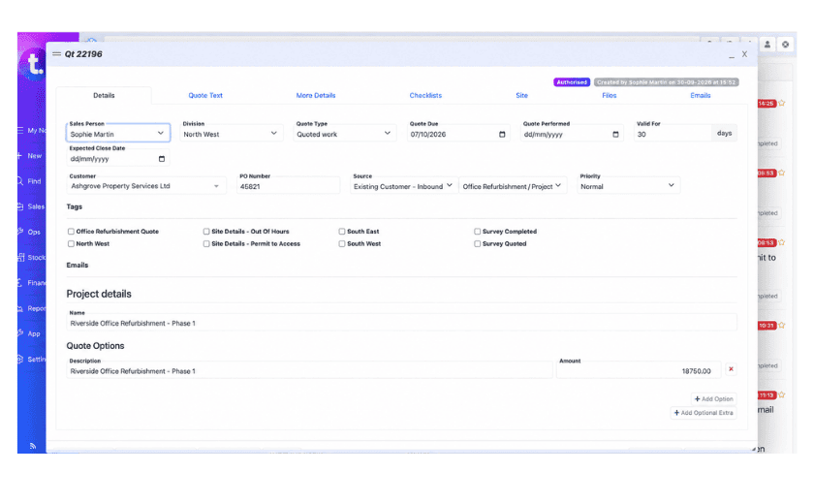Click the Project details Name field
The height and width of the screenshot is (504, 814).
[x=401, y=323]
